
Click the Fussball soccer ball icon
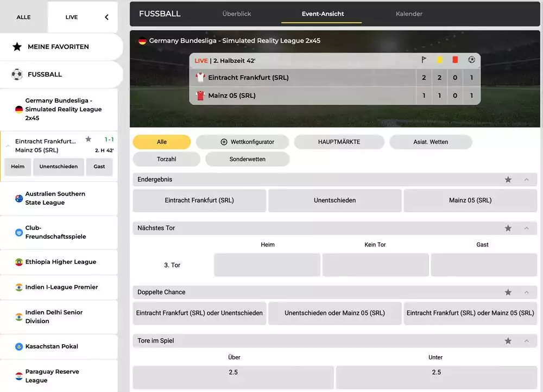point(17,74)
